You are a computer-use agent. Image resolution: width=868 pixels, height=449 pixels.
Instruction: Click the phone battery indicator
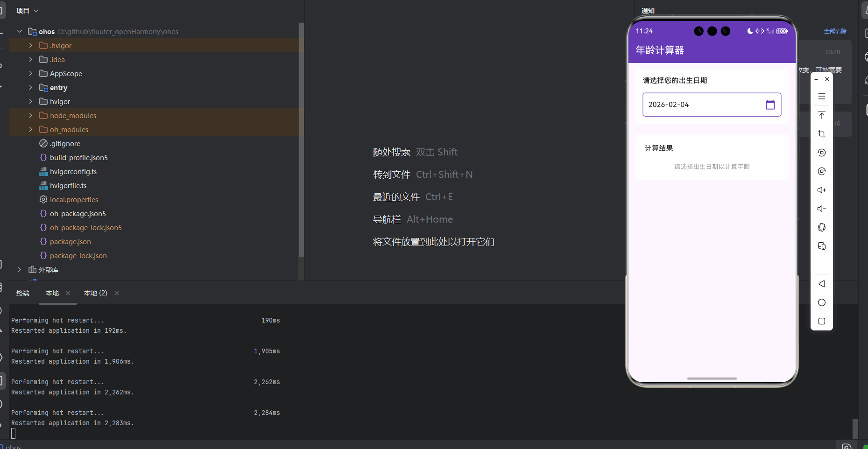click(x=782, y=31)
